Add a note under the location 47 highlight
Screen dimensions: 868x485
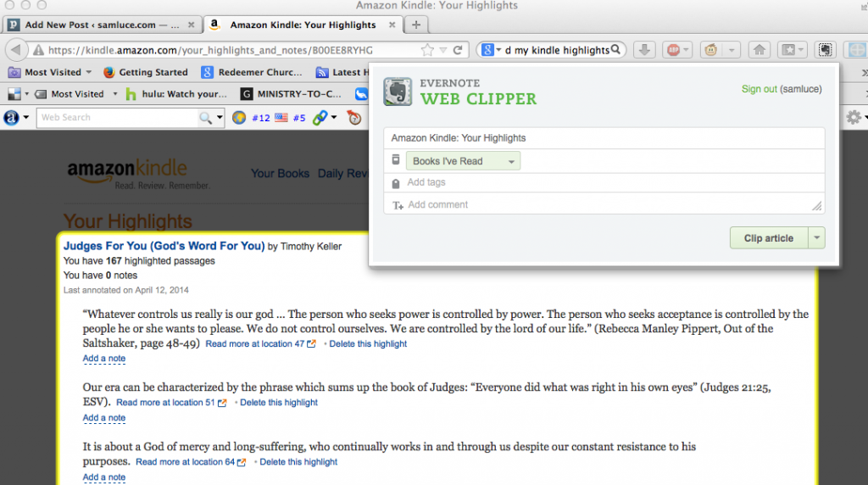click(104, 358)
